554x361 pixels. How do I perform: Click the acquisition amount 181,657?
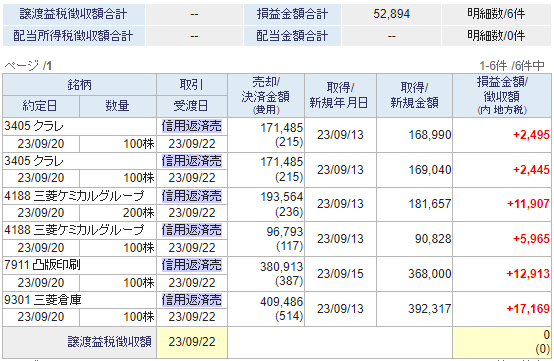(x=430, y=204)
